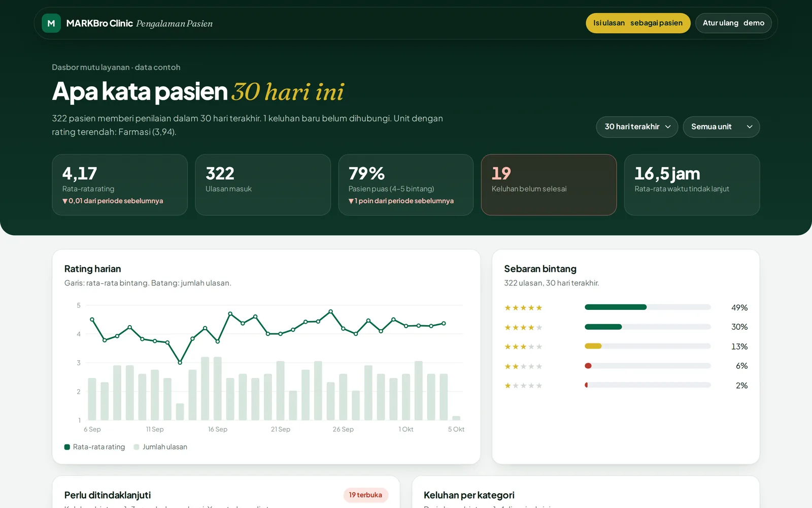Click the "322 ulasan, 30 hari terakhir." text

(x=552, y=283)
